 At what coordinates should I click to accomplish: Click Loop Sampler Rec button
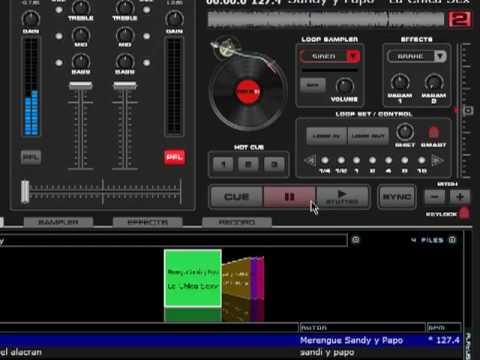coord(313,85)
